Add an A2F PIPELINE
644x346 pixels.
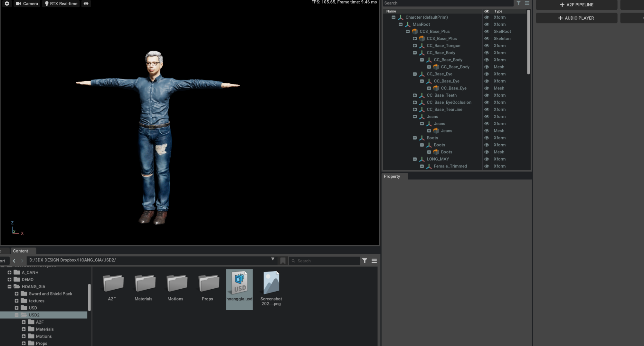576,5
